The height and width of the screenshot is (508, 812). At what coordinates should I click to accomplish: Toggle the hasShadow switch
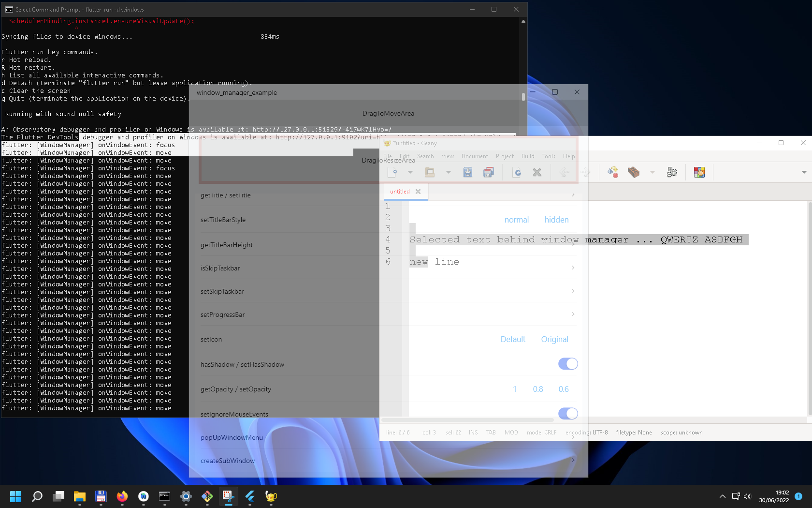tap(568, 364)
